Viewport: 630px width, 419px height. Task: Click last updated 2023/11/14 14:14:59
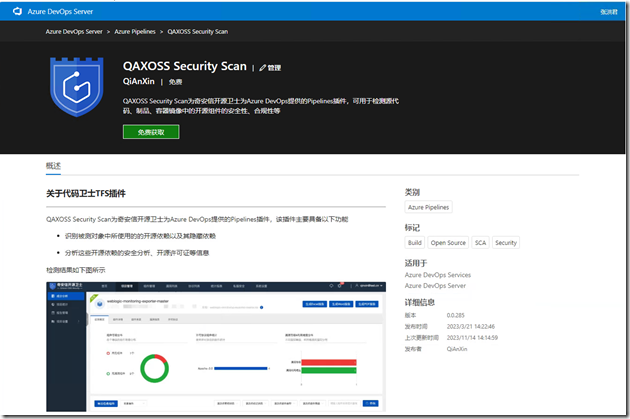click(472, 338)
